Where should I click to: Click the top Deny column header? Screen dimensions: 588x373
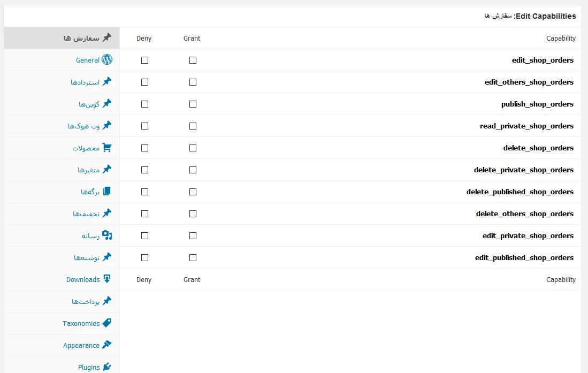pos(144,39)
